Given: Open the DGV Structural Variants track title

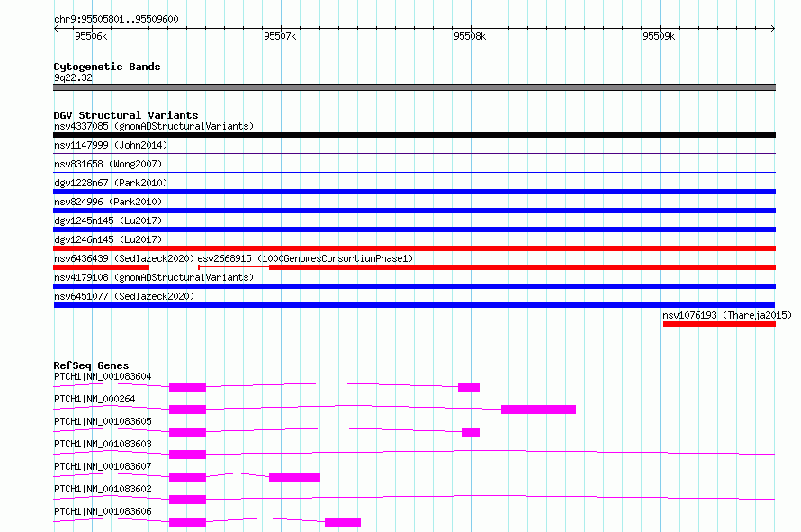Looking at the screenshot, I should [x=126, y=115].
